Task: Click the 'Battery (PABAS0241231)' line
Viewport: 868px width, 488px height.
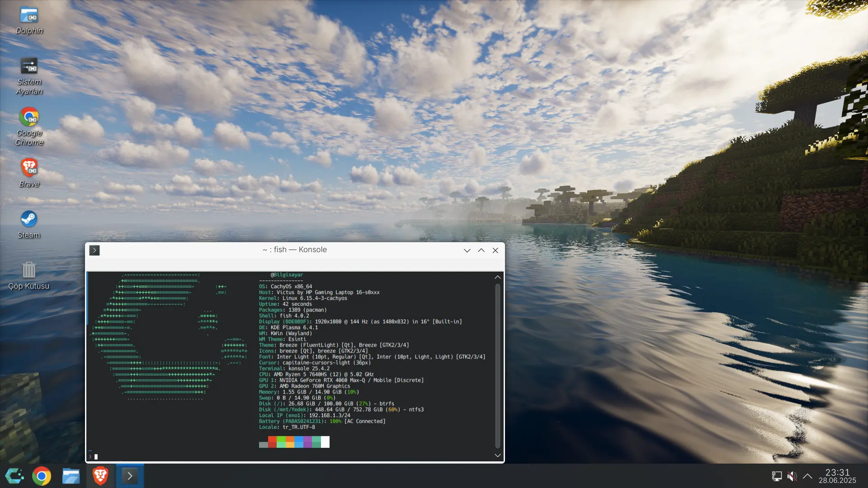Action: click(x=322, y=422)
